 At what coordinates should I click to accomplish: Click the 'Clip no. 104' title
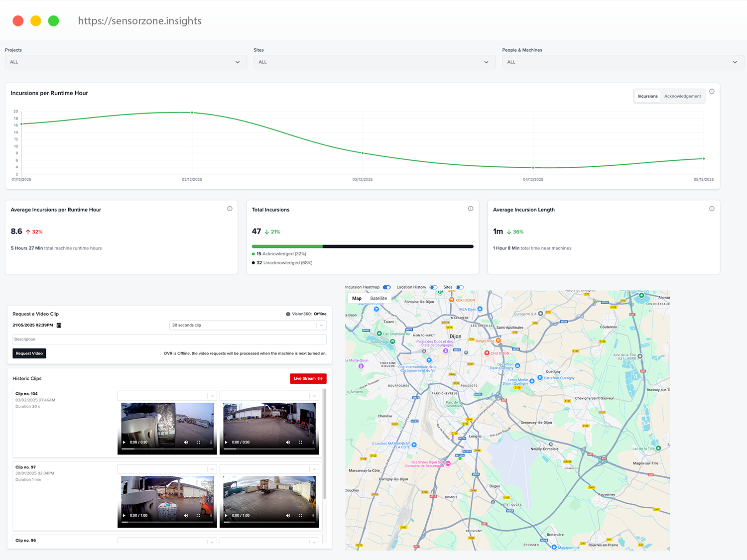pos(26,394)
